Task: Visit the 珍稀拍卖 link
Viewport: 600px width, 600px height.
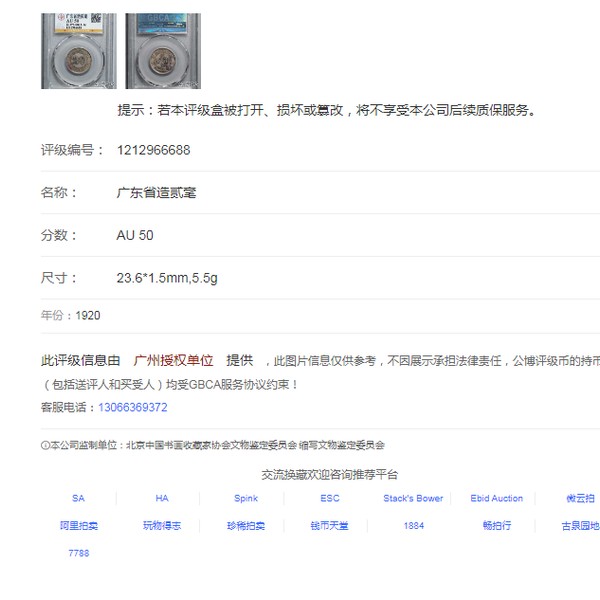Action: pos(246,526)
